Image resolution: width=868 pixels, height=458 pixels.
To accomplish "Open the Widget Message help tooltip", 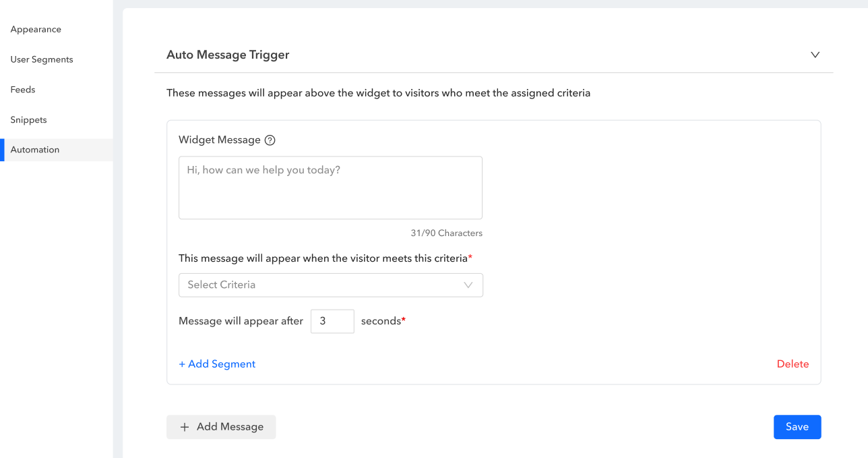I will pos(270,140).
